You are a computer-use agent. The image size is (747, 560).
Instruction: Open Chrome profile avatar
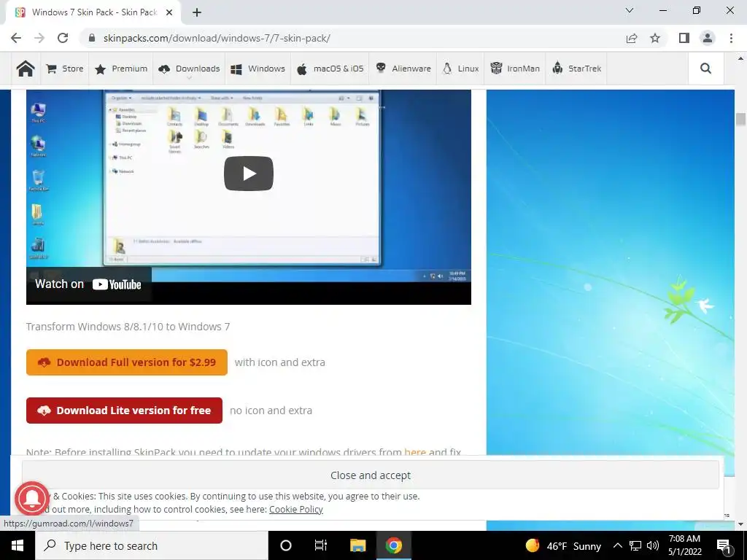(708, 38)
